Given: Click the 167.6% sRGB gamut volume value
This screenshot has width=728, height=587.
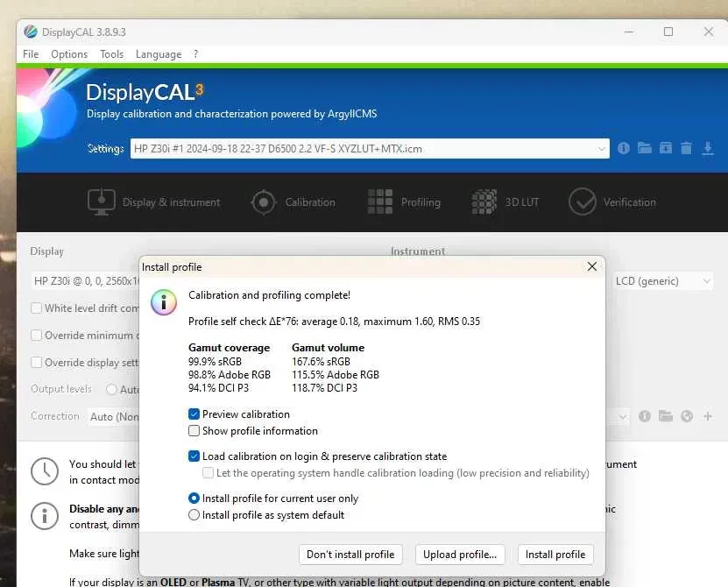Looking at the screenshot, I should (321, 361).
